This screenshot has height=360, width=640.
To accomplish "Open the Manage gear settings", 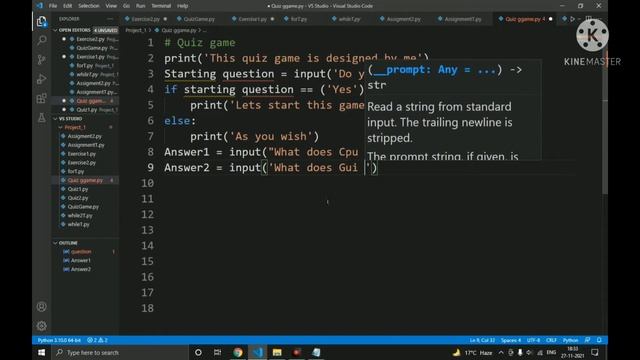I will (x=41, y=326).
